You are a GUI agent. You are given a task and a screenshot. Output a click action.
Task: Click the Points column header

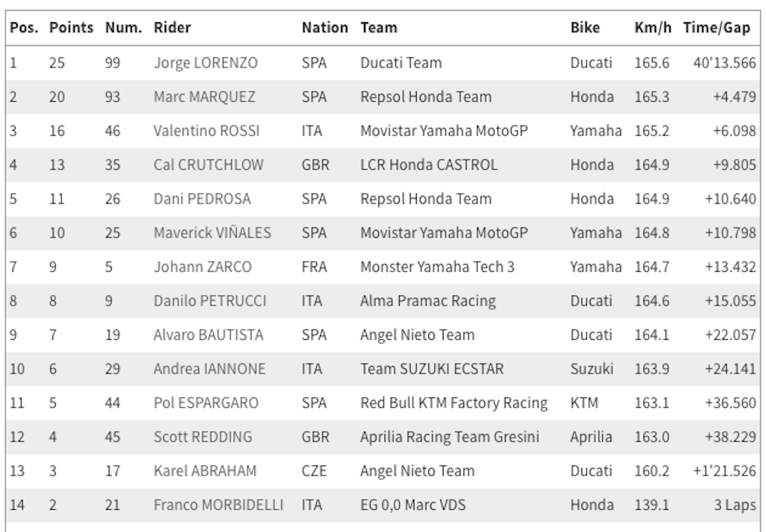(x=71, y=28)
